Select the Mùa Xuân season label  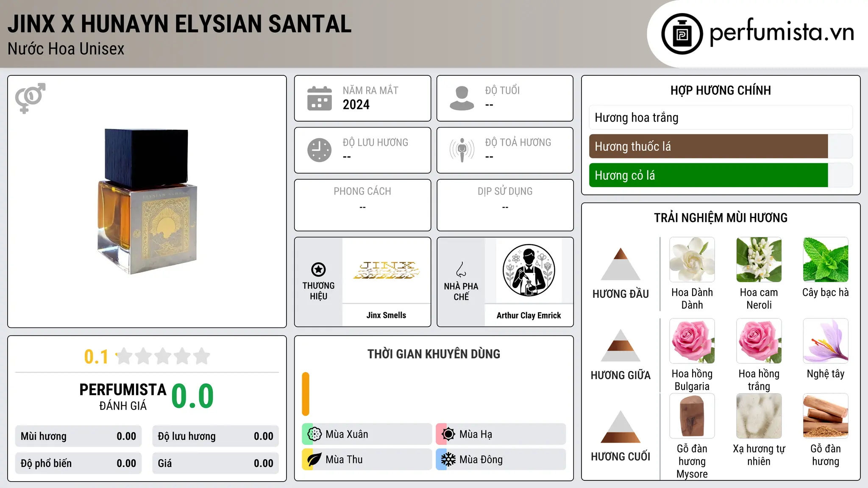coord(347,434)
